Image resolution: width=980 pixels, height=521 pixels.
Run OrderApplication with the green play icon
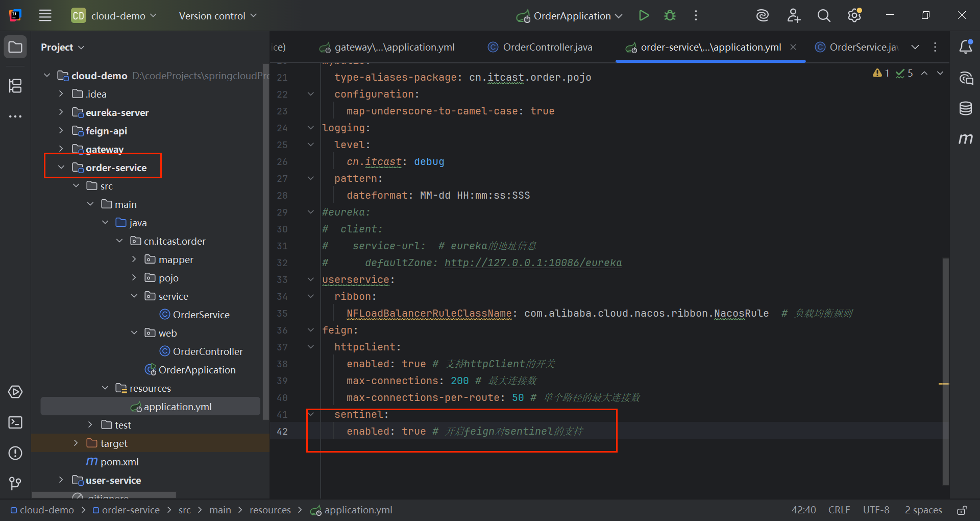(x=644, y=15)
